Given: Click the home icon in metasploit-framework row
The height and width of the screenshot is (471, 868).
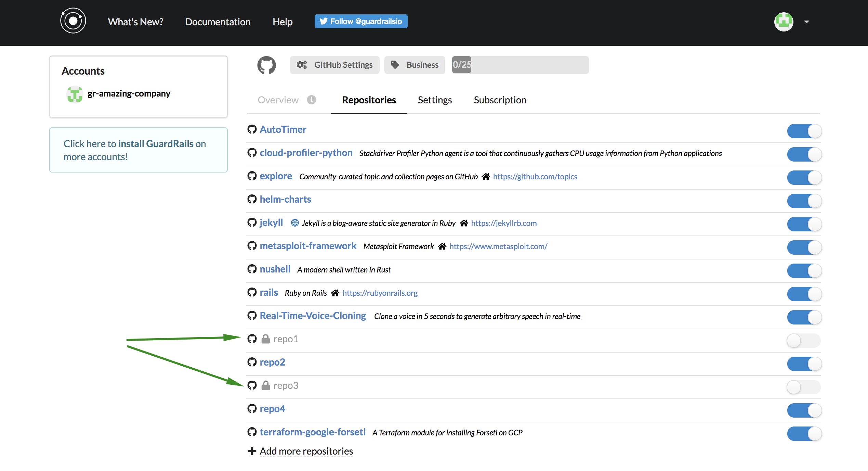Looking at the screenshot, I should click(x=442, y=246).
